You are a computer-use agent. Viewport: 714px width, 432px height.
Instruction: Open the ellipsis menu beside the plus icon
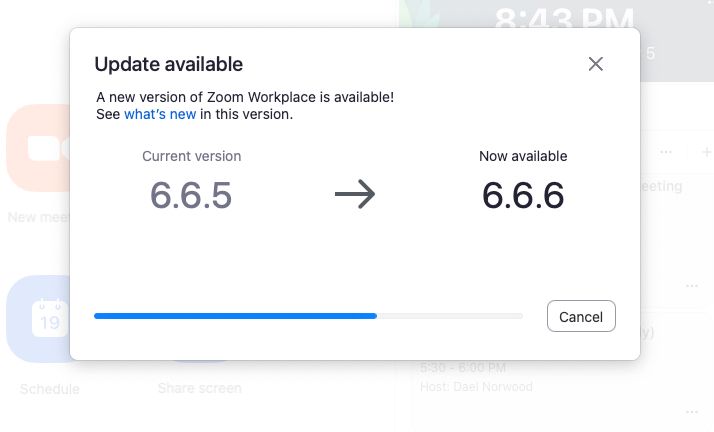tap(666, 152)
